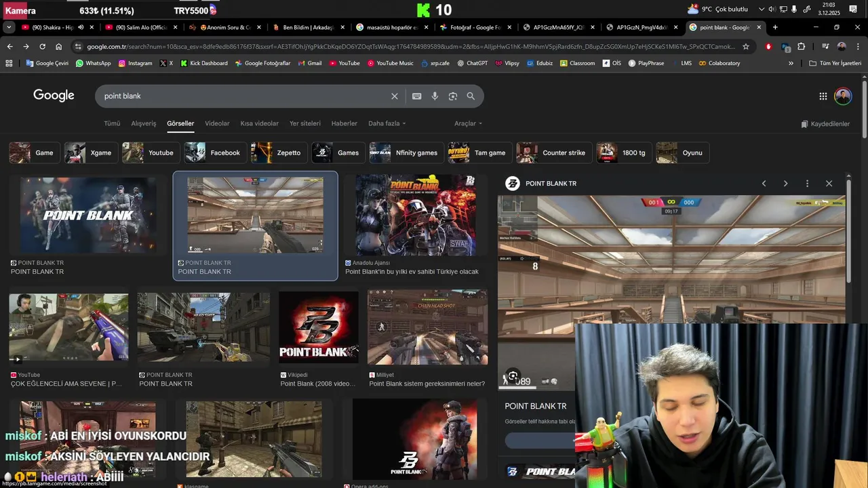The height and width of the screenshot is (488, 868).
Task: Filter images by the Zepetto chip
Action: (x=279, y=152)
